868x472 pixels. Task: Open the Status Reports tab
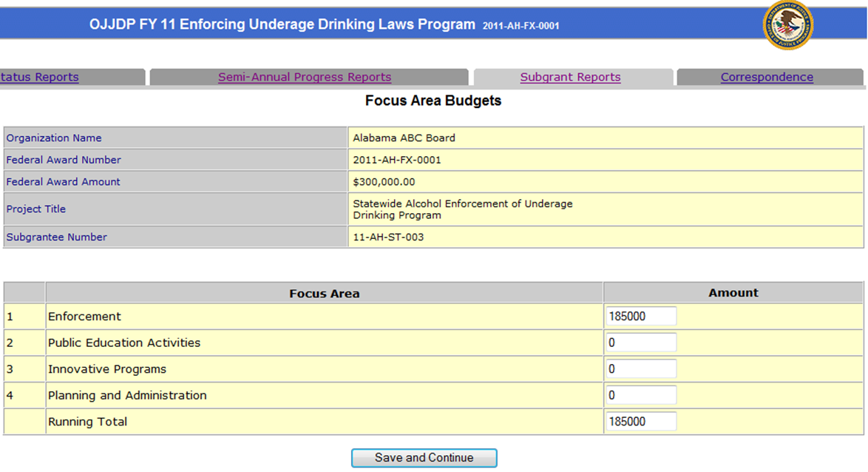point(39,77)
